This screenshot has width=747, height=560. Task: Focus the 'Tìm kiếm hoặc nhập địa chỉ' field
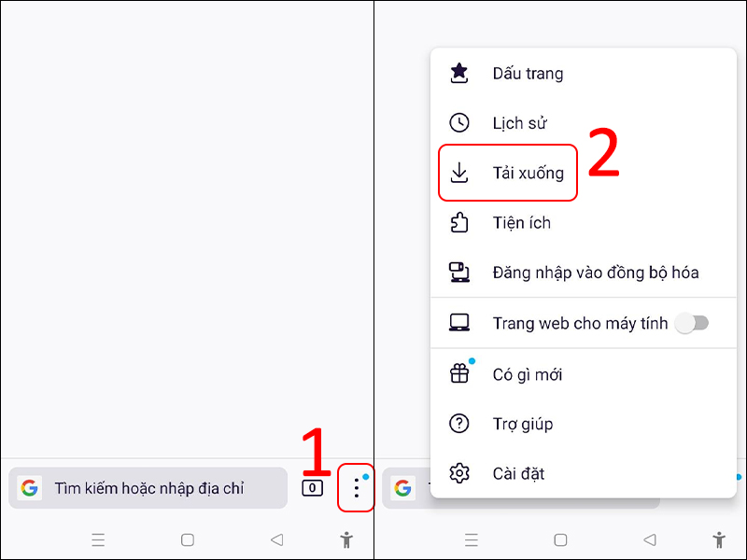(x=148, y=488)
